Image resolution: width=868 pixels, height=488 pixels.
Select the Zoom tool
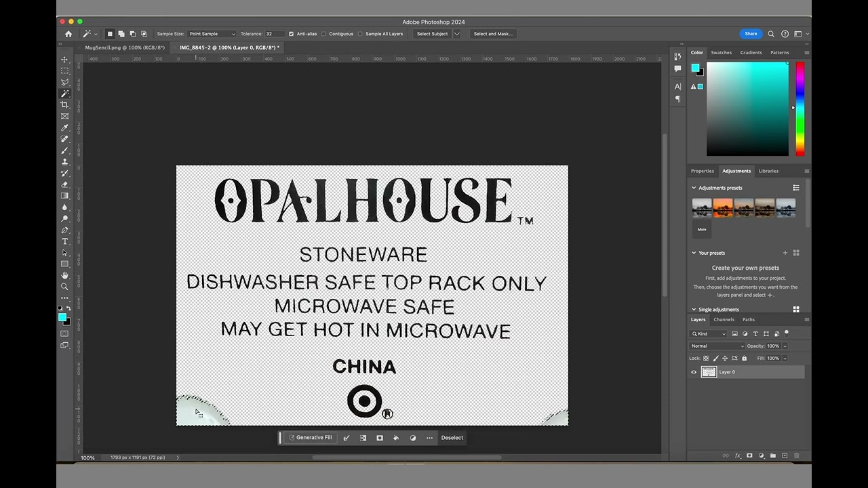[65, 287]
